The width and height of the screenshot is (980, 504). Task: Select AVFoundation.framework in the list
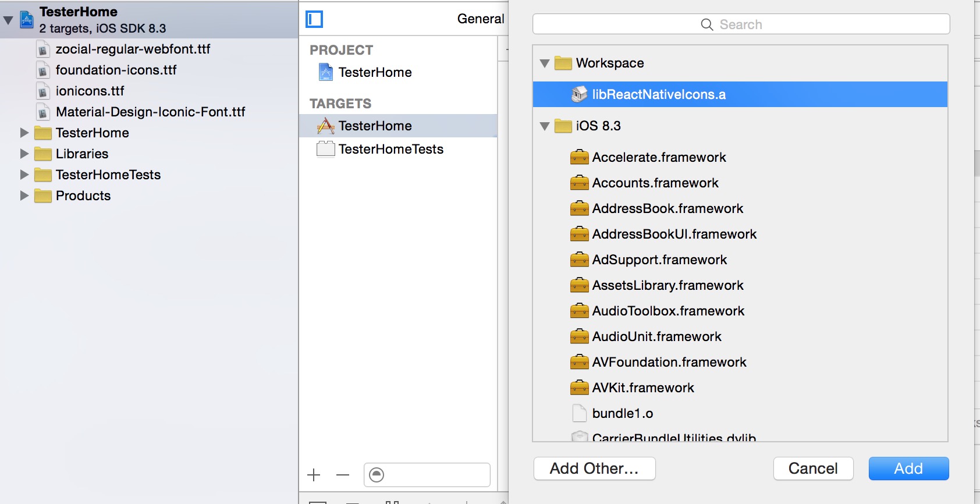pos(740,362)
